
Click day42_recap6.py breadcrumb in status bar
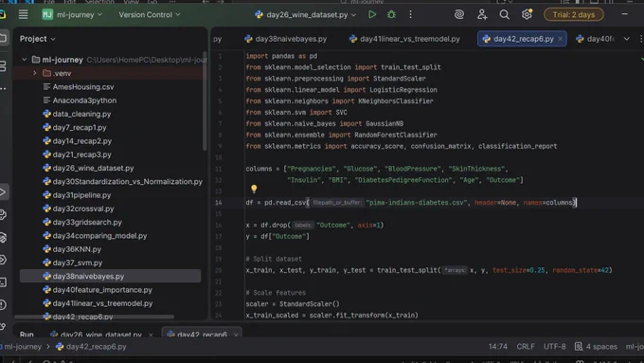pyautogui.click(x=91, y=347)
